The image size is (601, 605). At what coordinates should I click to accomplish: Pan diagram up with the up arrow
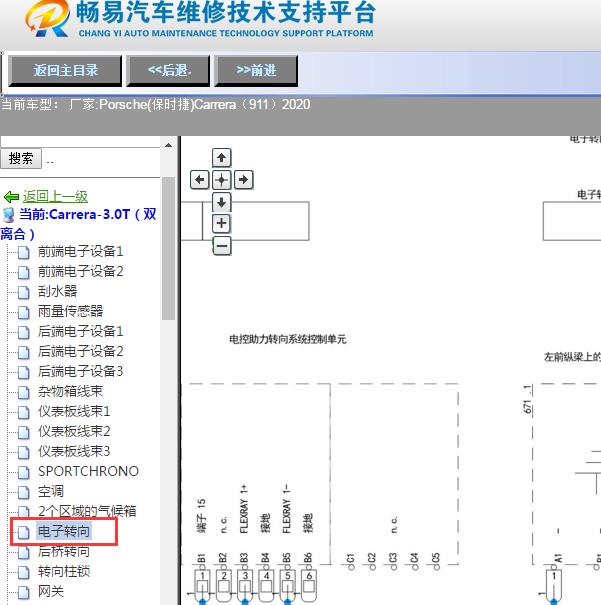[221, 157]
